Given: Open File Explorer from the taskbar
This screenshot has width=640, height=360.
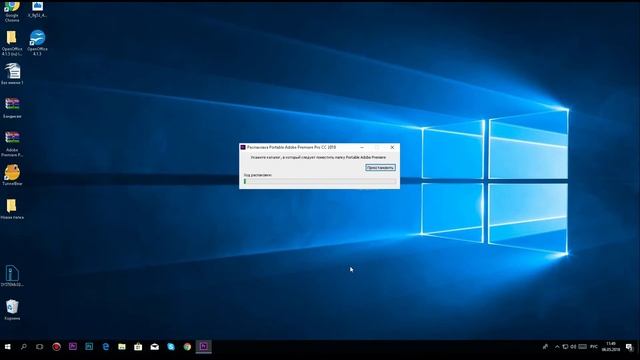Looking at the screenshot, I should click(x=122, y=347).
